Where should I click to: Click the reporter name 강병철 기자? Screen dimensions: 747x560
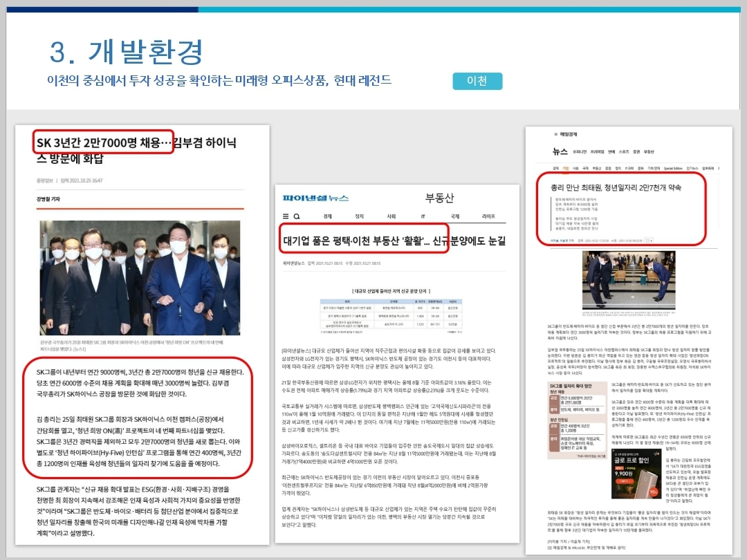[48, 198]
